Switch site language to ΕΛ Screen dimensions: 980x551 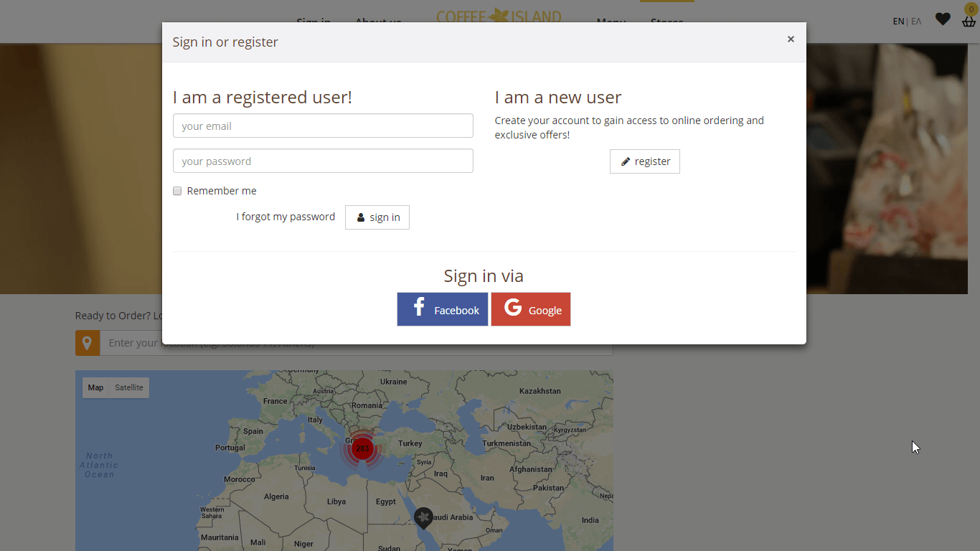click(x=916, y=22)
